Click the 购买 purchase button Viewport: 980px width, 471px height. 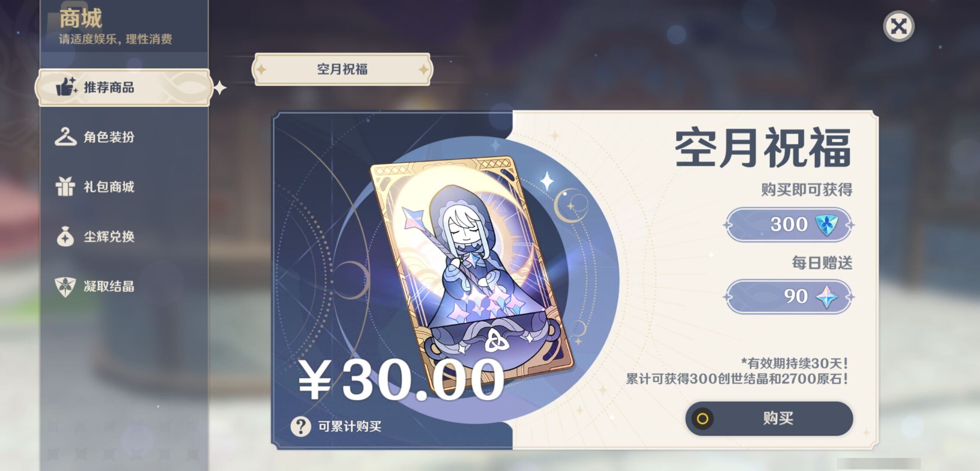pyautogui.click(x=769, y=418)
